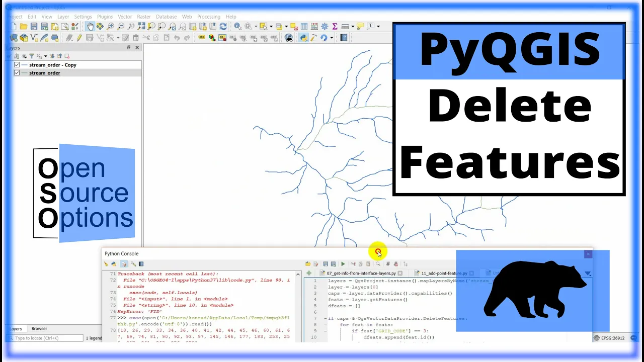Expand the Text Annotation dropdown arrow
644x362 pixels.
pos(378,26)
